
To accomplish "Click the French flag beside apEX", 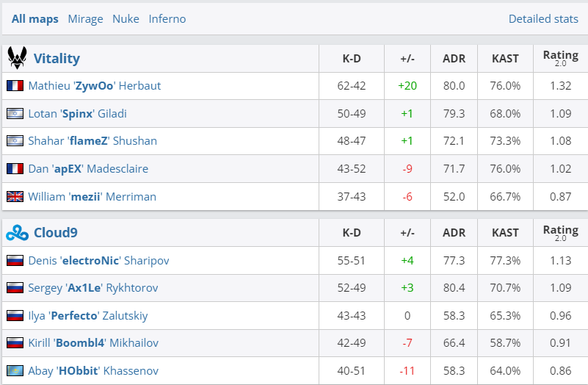I will click(15, 169).
